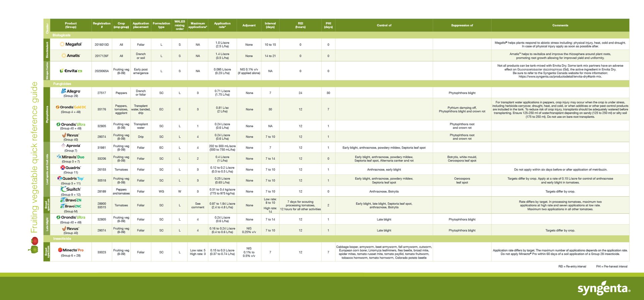Viewport: 644px width, 300px height.
Task: Click the Megafol product logo
Action: click(x=71, y=44)
